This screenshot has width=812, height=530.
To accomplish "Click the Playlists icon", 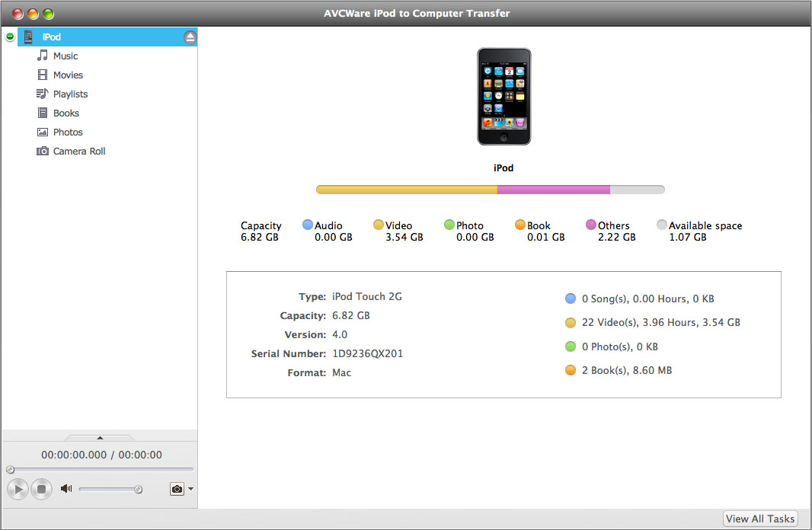I will point(42,94).
